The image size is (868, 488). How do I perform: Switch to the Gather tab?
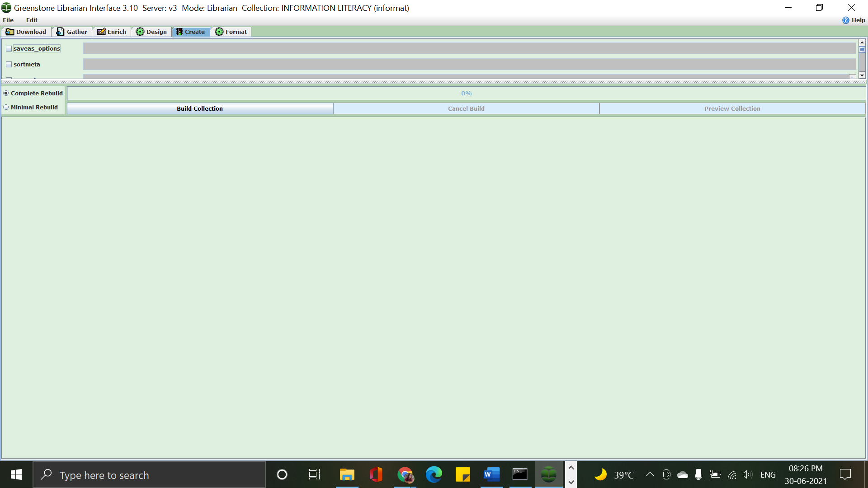point(72,32)
